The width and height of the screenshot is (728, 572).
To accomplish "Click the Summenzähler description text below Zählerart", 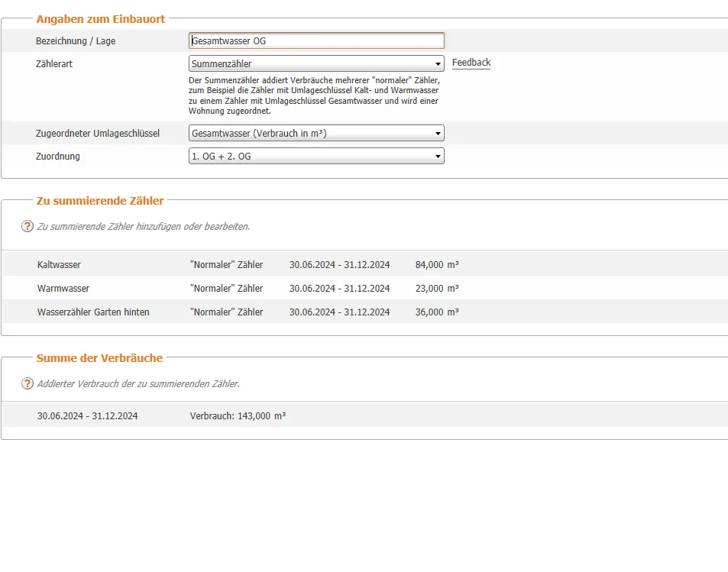I will [x=314, y=95].
